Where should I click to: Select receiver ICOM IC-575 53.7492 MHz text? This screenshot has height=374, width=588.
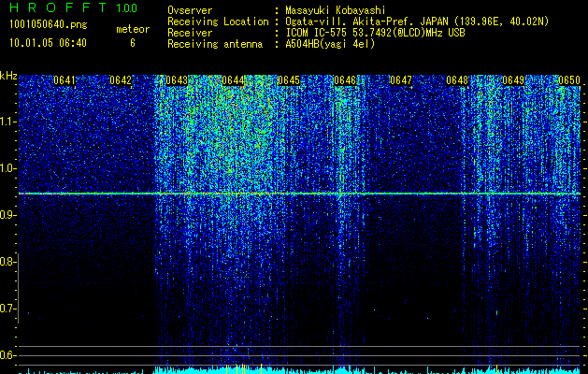coord(376,33)
